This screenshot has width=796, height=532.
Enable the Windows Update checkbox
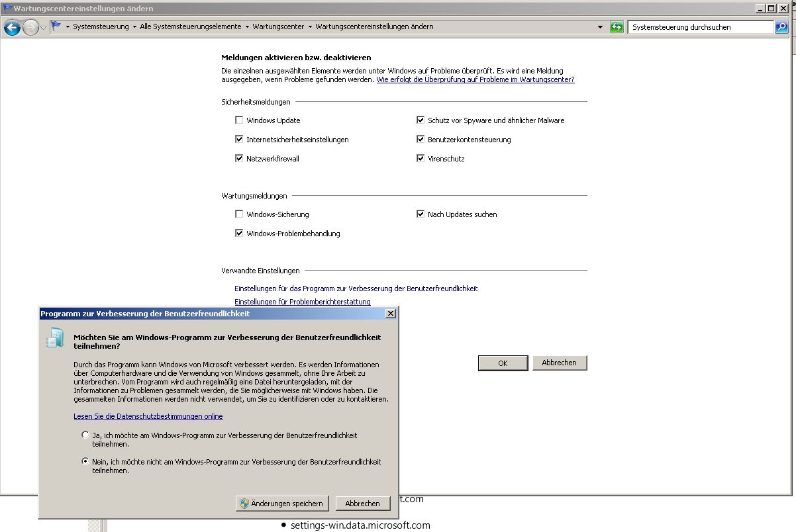[x=239, y=120]
